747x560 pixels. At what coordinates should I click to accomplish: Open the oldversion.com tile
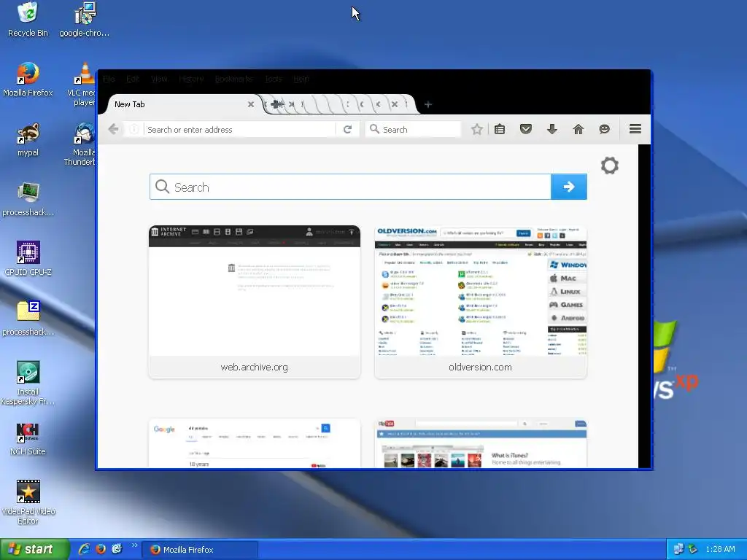481,302
